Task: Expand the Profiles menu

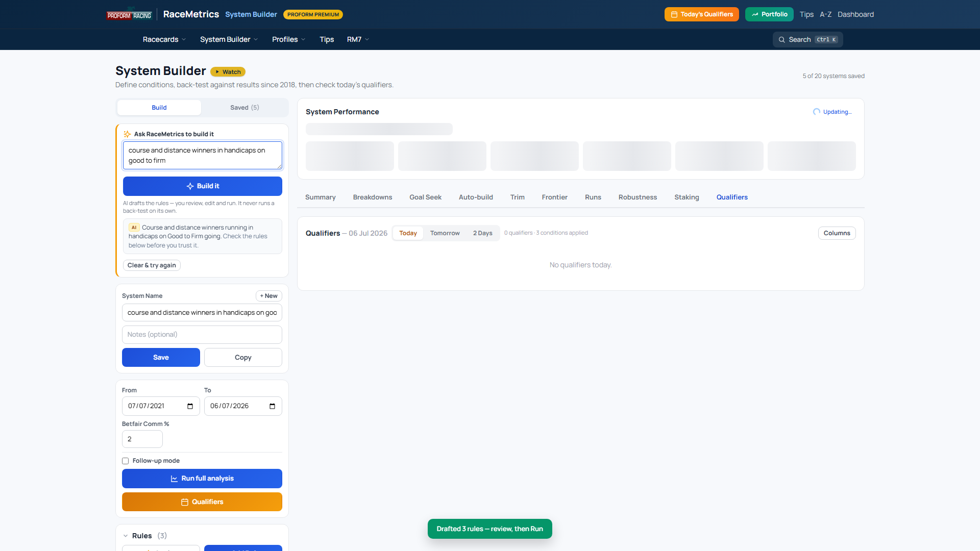Action: pyautogui.click(x=289, y=39)
